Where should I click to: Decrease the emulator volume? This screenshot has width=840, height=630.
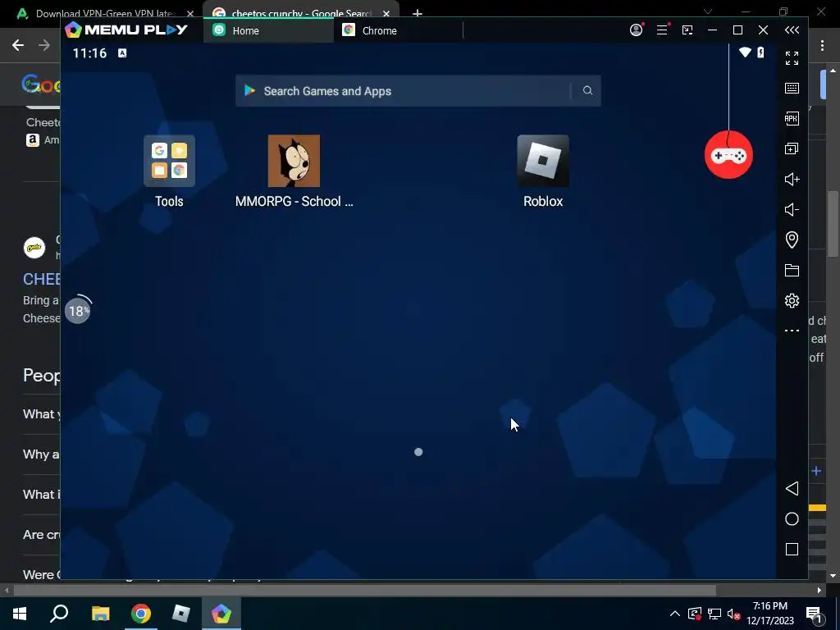click(x=792, y=209)
